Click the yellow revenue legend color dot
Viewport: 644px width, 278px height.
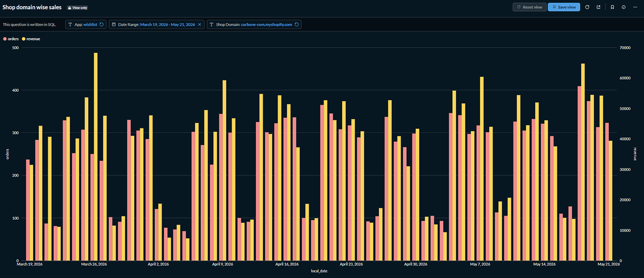tap(24, 39)
